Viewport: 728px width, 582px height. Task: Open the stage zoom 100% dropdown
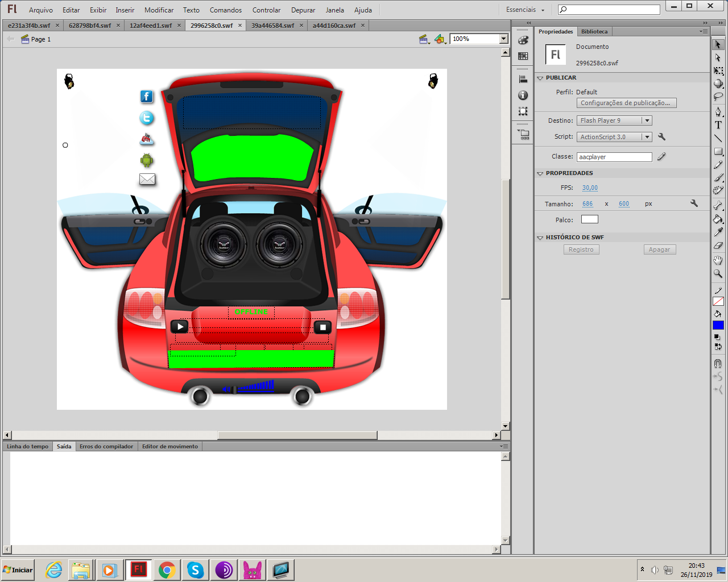click(x=503, y=39)
